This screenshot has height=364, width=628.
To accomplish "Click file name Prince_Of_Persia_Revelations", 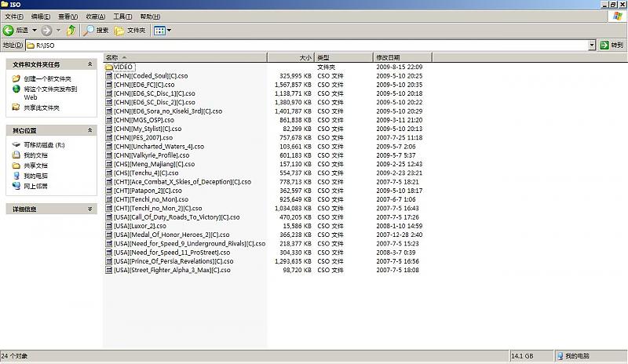I will 173,261.
